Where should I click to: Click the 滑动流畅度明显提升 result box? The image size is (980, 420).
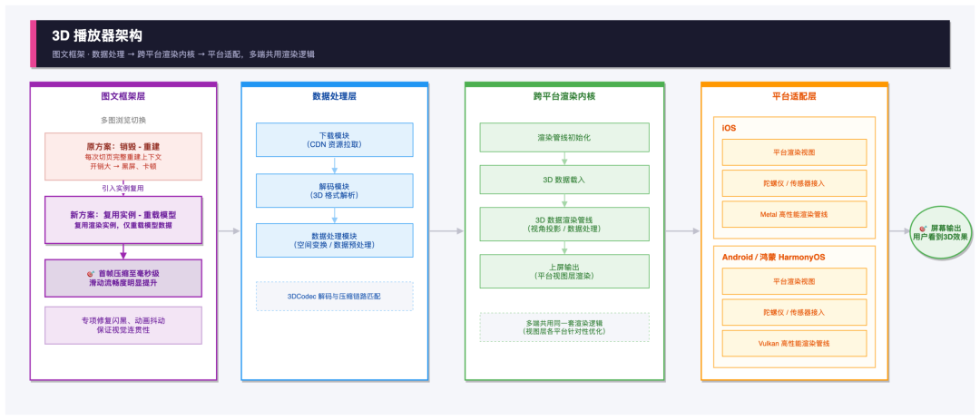tap(123, 278)
